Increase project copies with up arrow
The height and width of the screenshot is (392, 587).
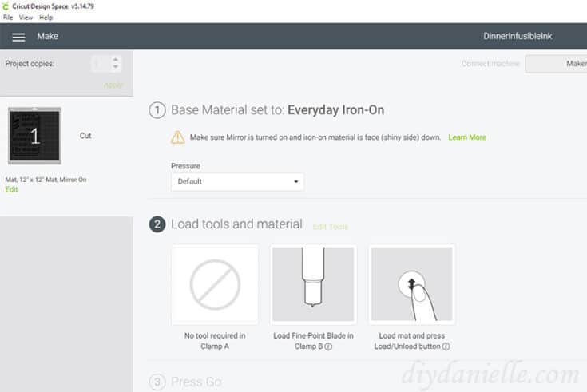click(x=116, y=59)
